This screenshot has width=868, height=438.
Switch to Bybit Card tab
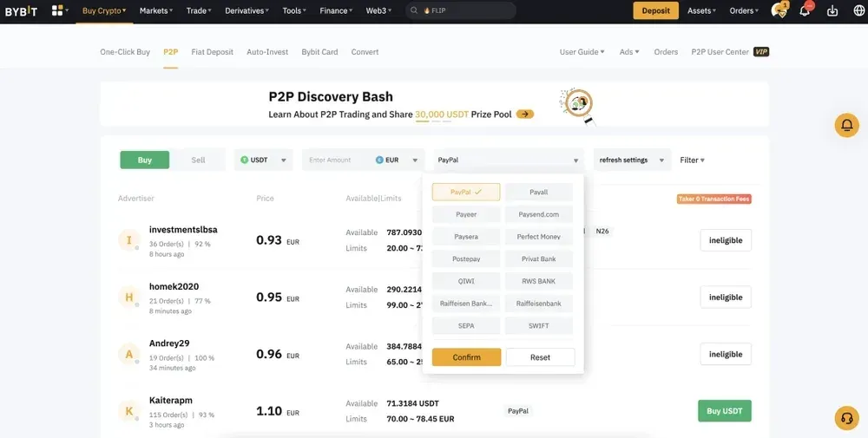tap(319, 52)
